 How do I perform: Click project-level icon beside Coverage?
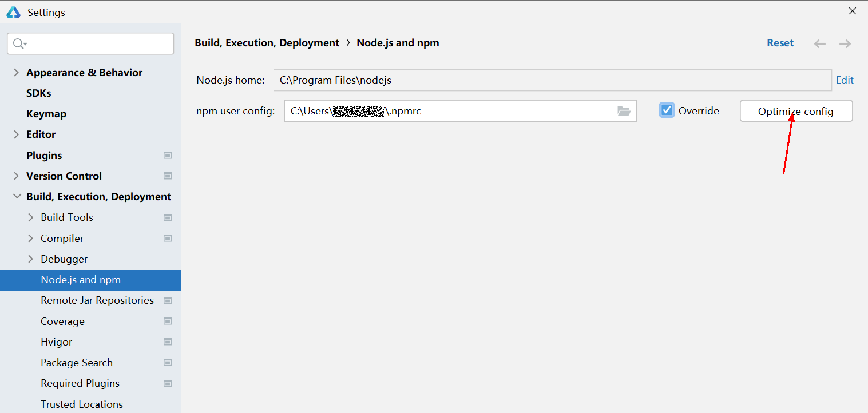click(168, 321)
